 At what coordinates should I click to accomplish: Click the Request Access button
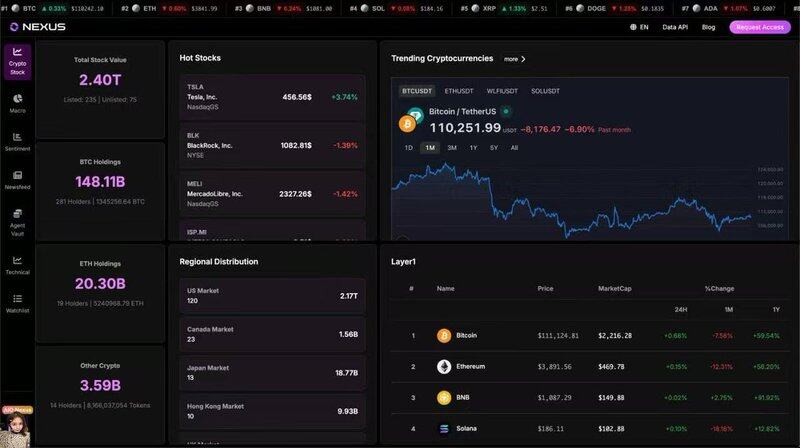(x=759, y=27)
